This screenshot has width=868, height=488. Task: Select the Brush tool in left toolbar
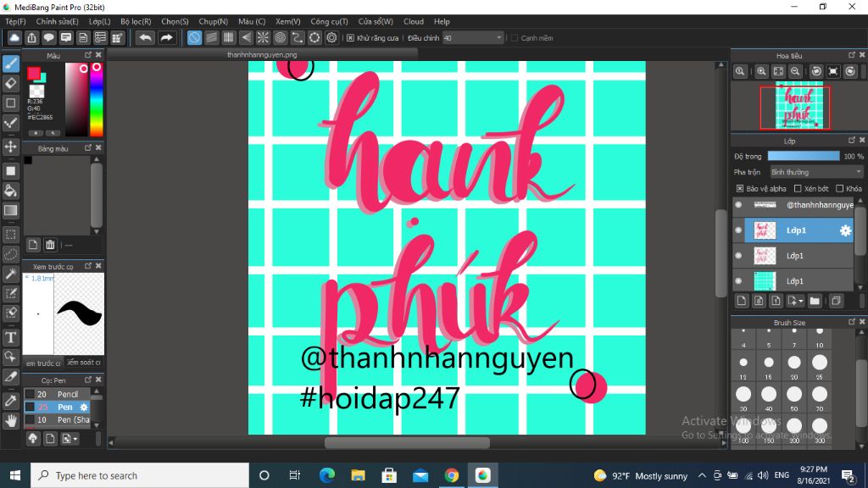click(10, 64)
